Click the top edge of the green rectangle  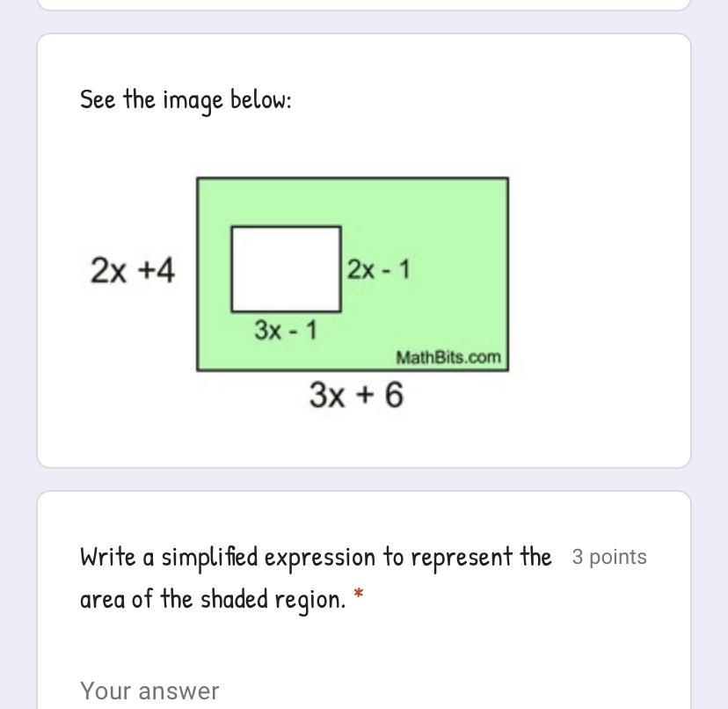353,178
